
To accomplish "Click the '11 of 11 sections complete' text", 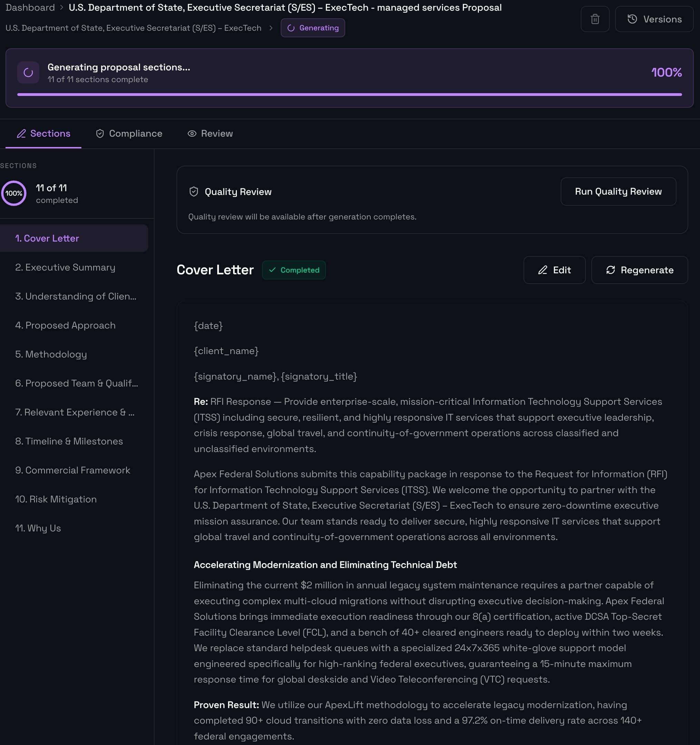I will coord(98,79).
